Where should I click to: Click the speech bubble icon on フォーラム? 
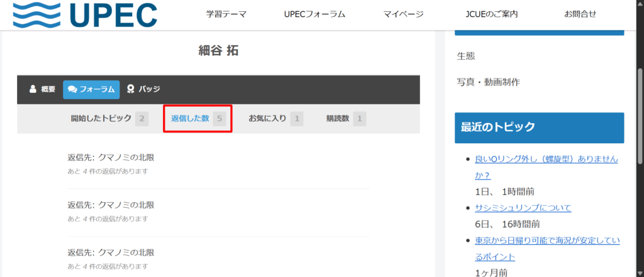72,89
